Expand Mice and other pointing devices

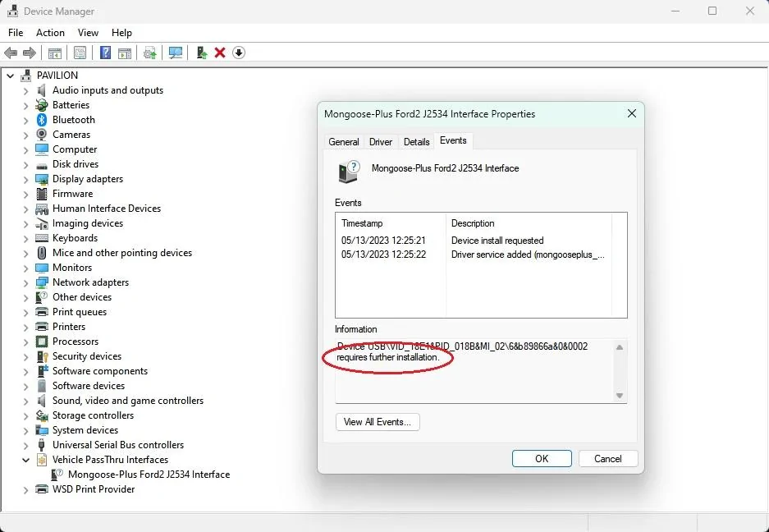(26, 253)
